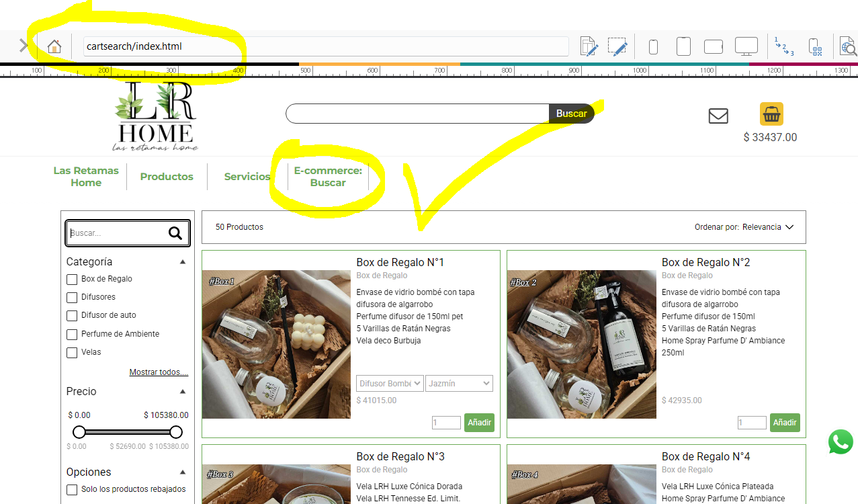Open the Productos menu item

167,177
